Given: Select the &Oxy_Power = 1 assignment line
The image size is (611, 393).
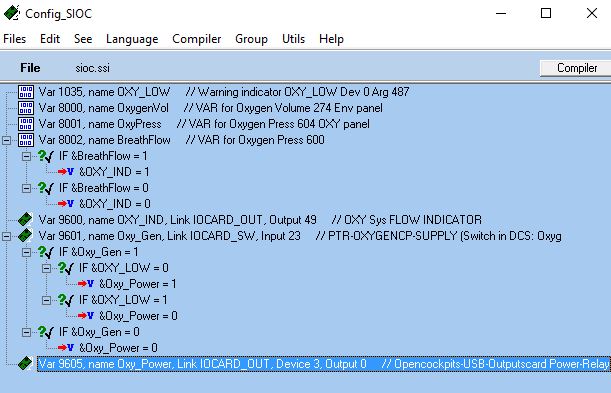Looking at the screenshot, I should click(137, 284).
